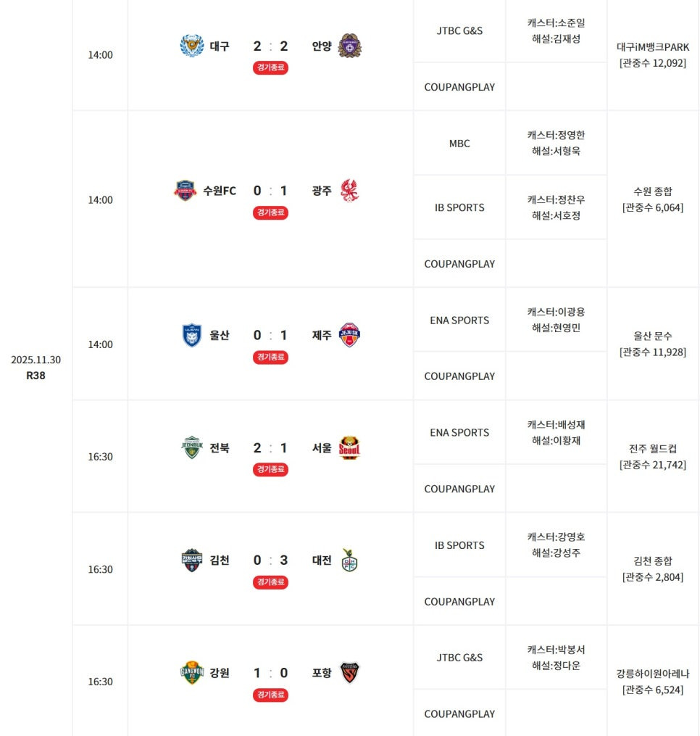Select the Ulsan team crest
This screenshot has width=700, height=736.
192,335
